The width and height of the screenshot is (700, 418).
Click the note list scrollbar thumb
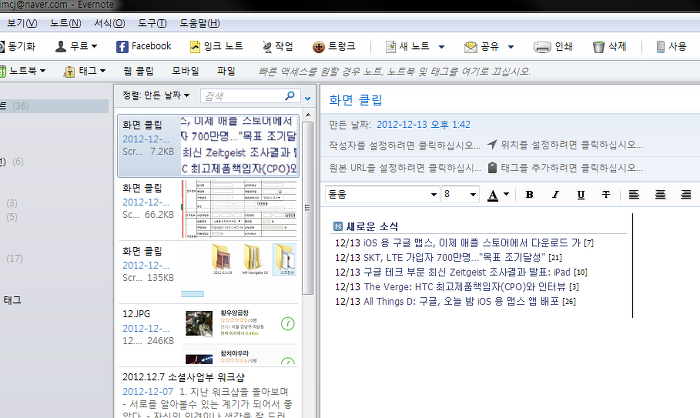click(308, 208)
